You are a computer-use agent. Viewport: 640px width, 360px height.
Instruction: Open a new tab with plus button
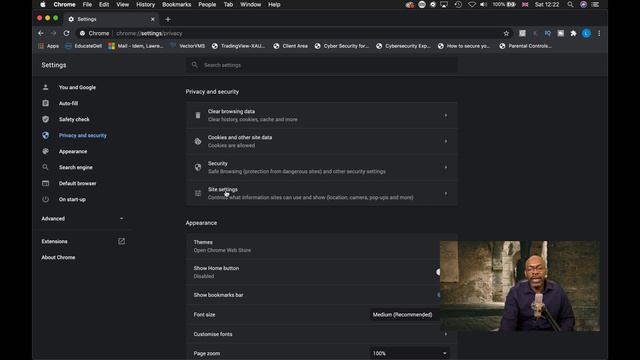(168, 19)
